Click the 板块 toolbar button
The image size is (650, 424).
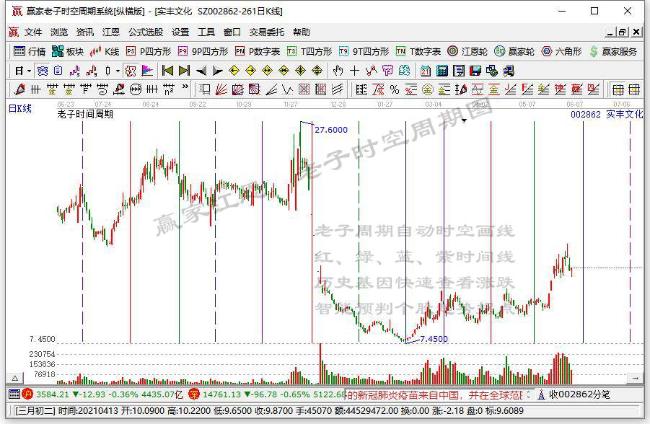(x=68, y=51)
